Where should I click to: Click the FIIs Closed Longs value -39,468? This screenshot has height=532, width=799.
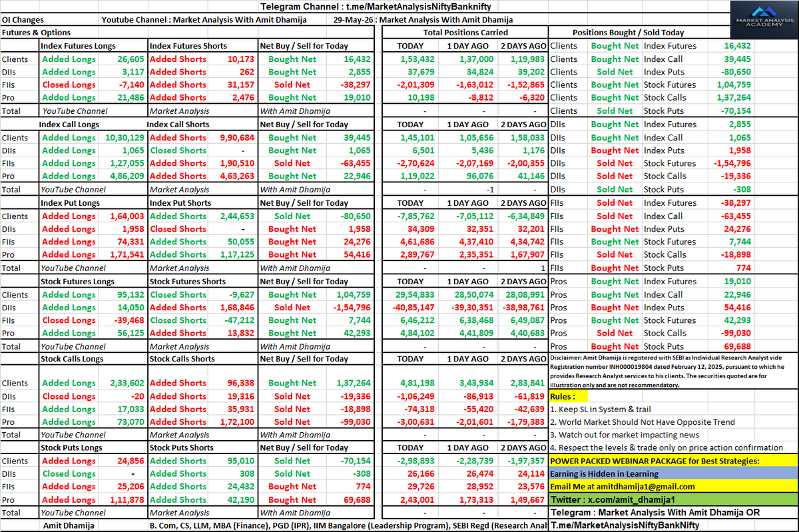point(128,320)
